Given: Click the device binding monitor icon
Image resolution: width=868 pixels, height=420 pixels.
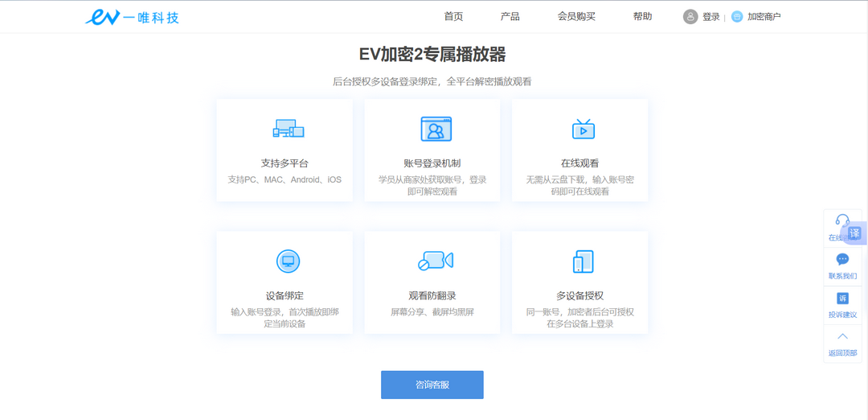Looking at the screenshot, I should [288, 261].
